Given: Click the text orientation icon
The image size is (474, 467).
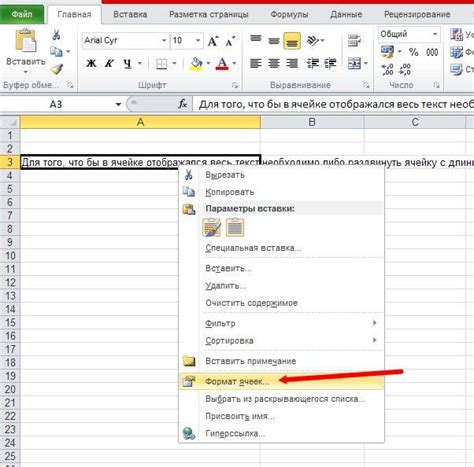Looking at the screenshot, I should pos(312,41).
